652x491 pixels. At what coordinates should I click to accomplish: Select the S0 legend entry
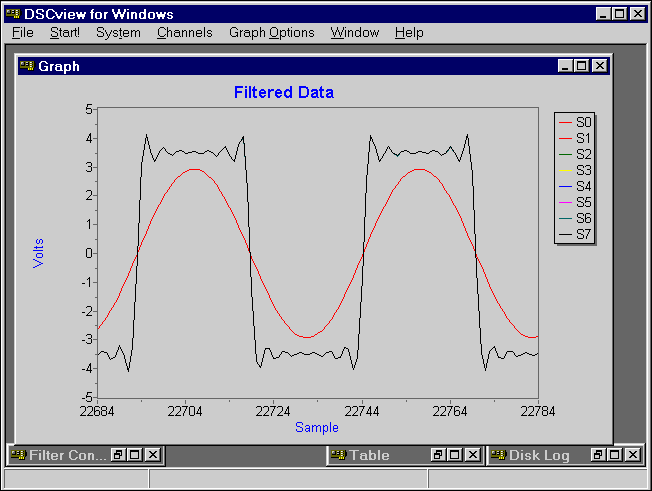click(575, 122)
